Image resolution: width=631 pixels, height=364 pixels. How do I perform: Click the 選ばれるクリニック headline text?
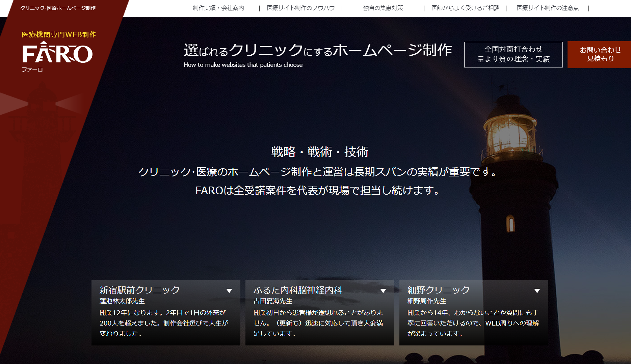point(317,51)
